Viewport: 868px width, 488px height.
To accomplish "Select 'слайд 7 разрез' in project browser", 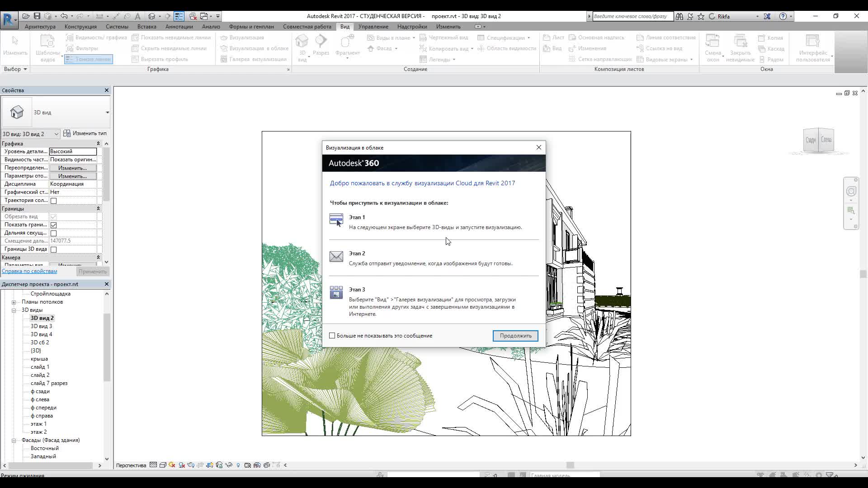I will tap(49, 383).
